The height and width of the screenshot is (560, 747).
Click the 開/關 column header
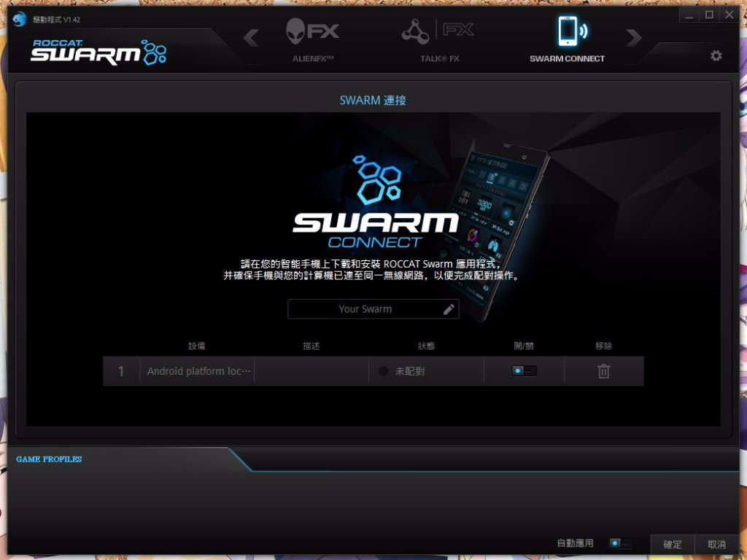524,346
